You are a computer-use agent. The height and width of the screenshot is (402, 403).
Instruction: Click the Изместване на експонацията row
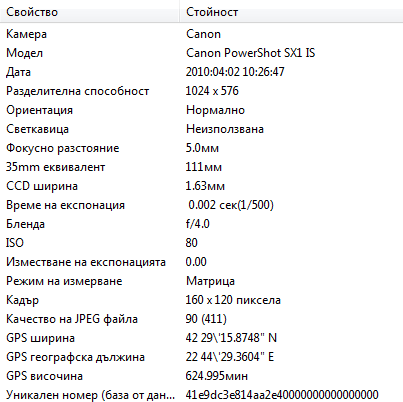pos(201,262)
